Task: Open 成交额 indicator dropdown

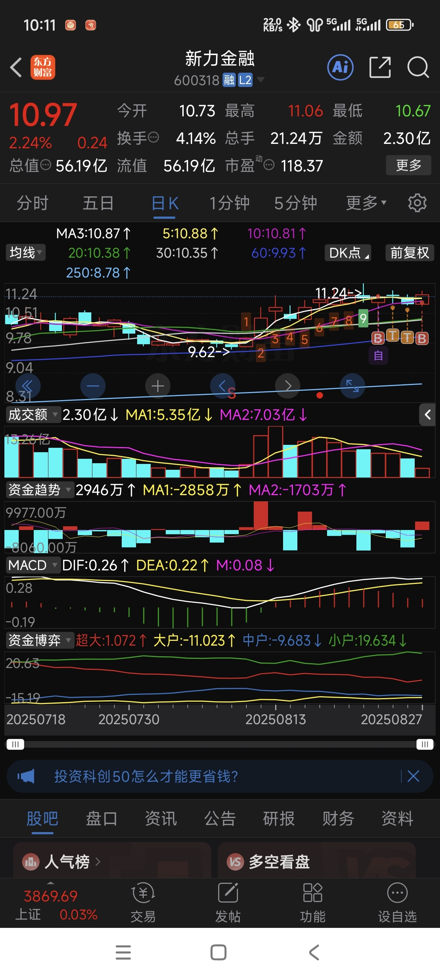Action: click(33, 414)
